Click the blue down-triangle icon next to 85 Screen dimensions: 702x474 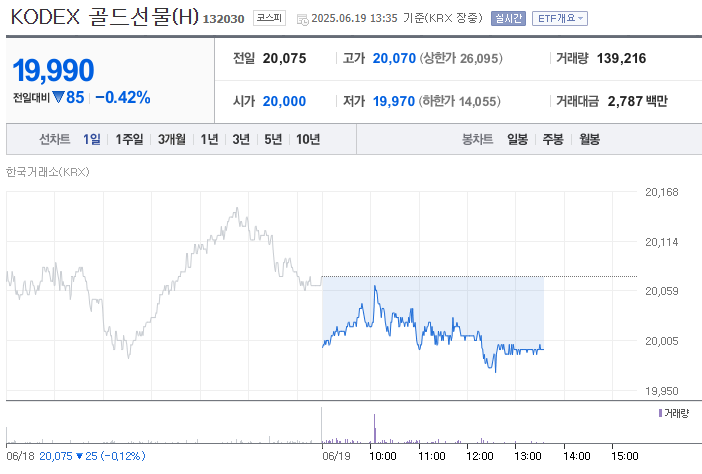point(58,97)
